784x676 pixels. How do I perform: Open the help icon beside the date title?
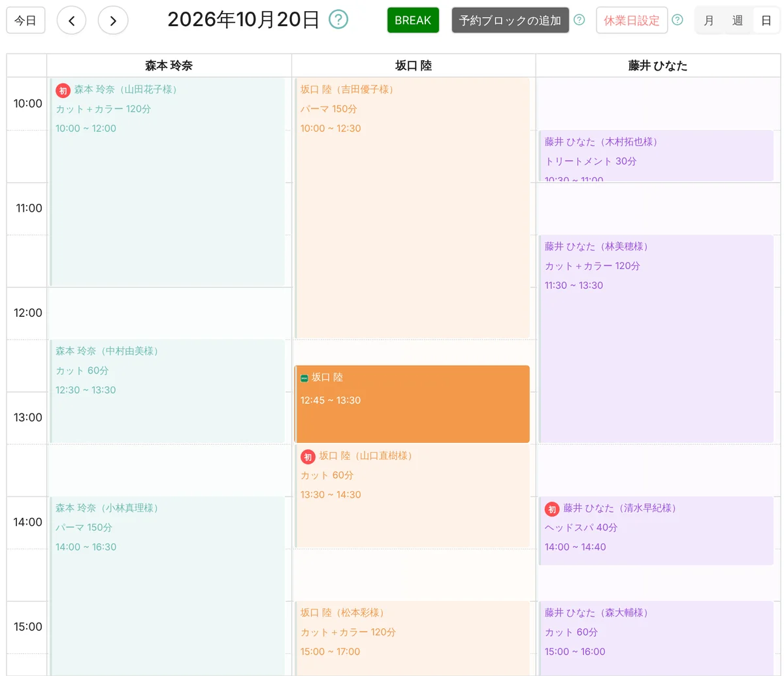[x=338, y=20]
